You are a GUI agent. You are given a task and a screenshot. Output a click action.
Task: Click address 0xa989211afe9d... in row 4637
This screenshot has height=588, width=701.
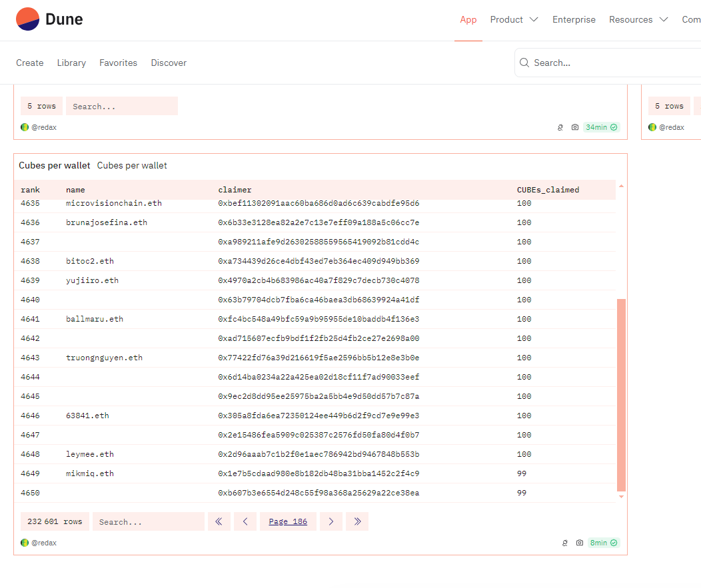click(319, 242)
